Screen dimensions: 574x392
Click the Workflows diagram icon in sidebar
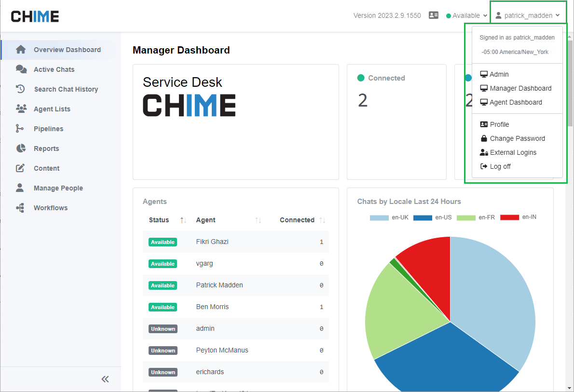point(20,208)
